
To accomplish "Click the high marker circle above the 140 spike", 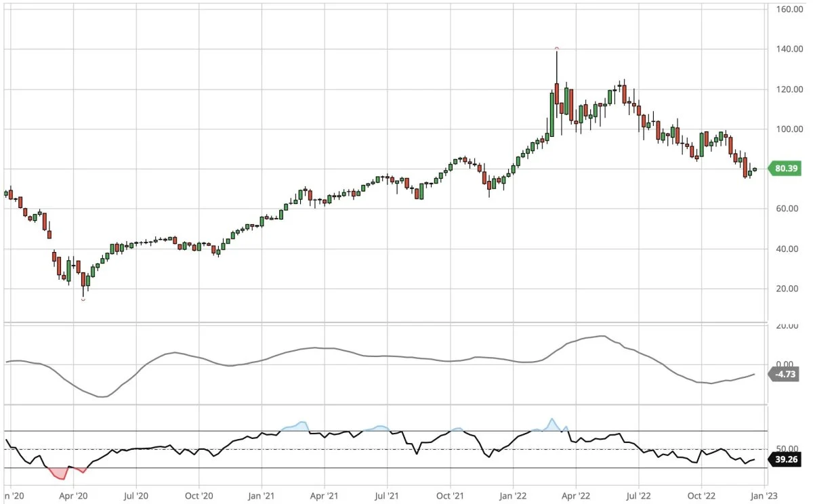I will [556, 49].
